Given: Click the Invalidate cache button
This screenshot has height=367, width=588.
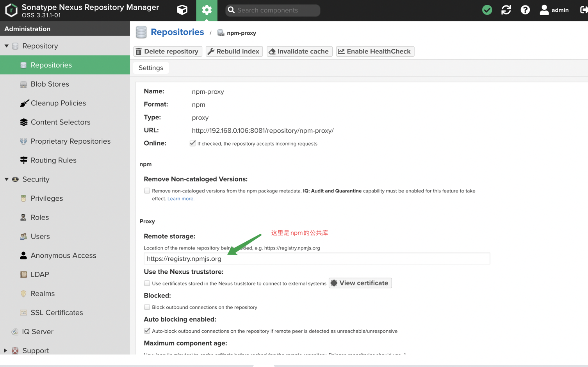Looking at the screenshot, I should coord(299,52).
